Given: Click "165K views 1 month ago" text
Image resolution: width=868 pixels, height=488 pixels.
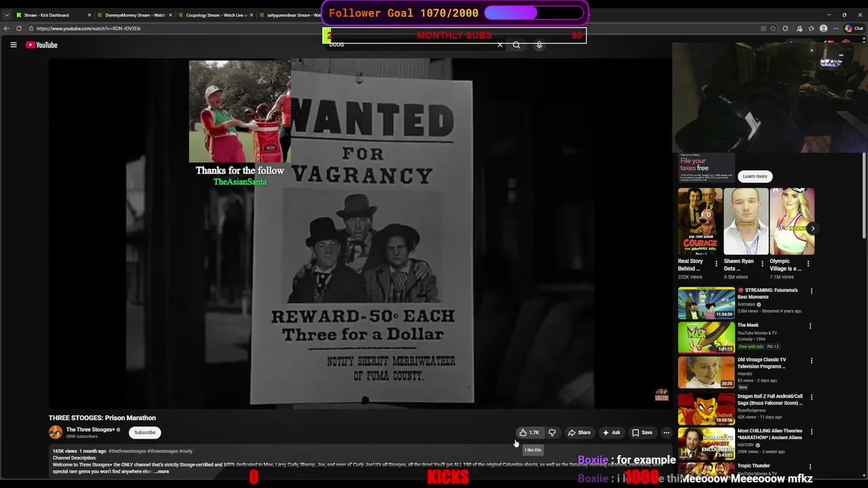Looking at the screenshot, I should pos(79,451).
